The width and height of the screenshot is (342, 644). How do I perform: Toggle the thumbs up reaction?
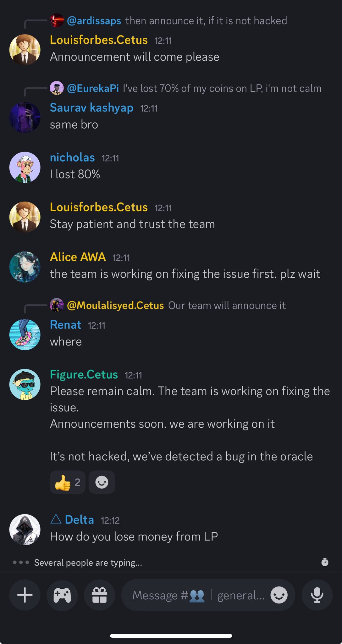pyautogui.click(x=68, y=482)
